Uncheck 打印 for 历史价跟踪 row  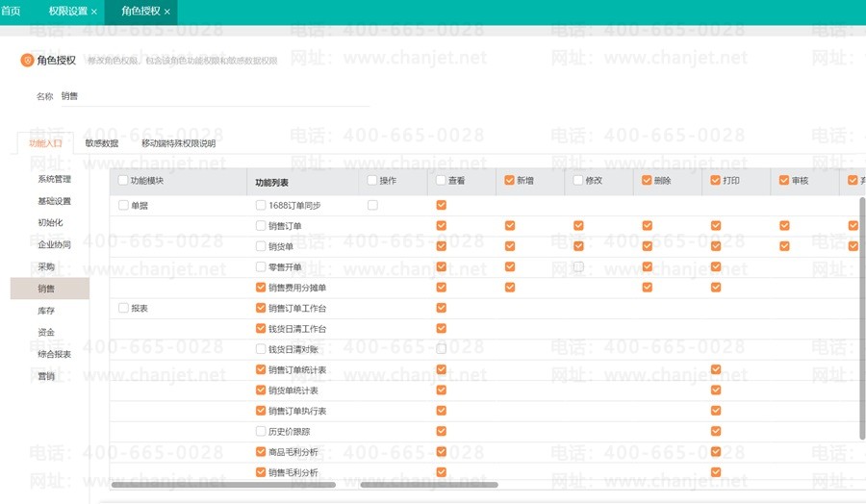[716, 431]
